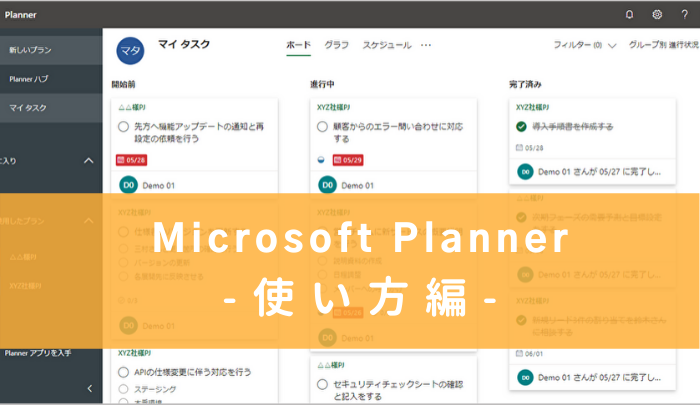Screen dimensions: 700x405
Task: Open the XYZ社様PJ label on the 導入手順書 card
Action: (x=533, y=107)
